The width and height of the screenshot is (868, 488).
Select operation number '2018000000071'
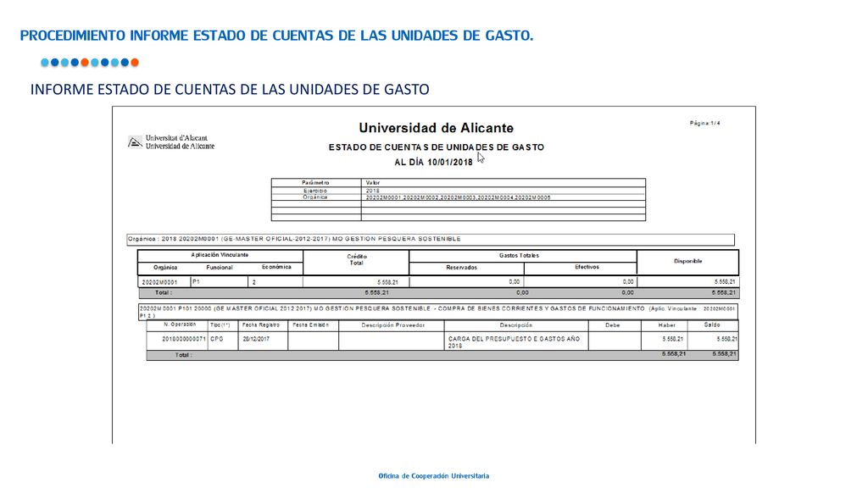[x=184, y=339]
